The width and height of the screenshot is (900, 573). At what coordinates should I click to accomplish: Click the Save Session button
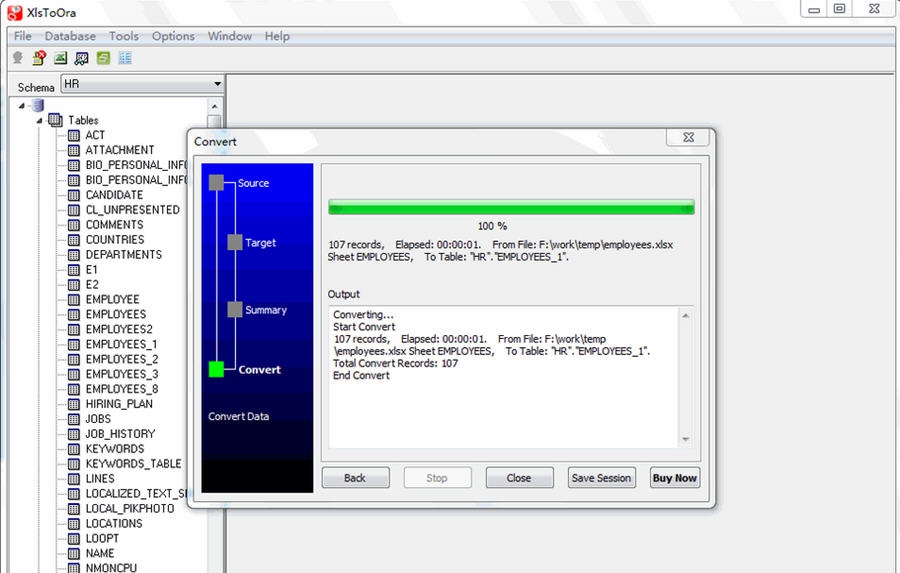click(602, 478)
